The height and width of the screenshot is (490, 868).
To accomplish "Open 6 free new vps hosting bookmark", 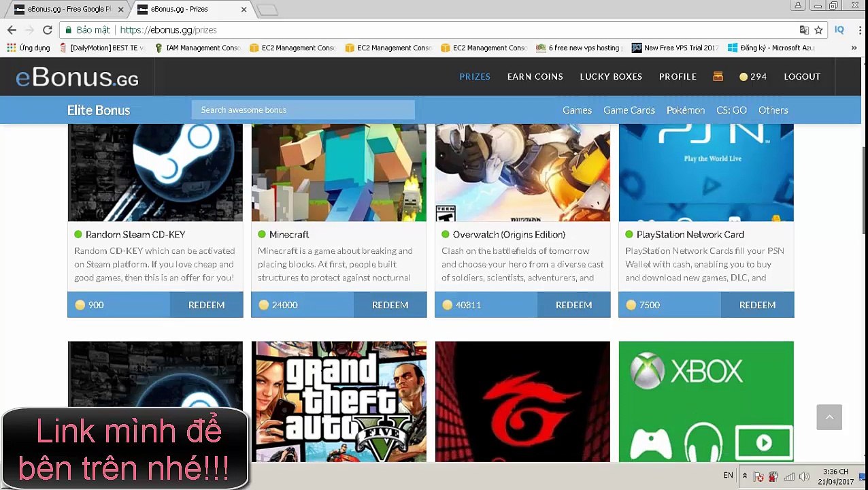I will (x=579, y=48).
